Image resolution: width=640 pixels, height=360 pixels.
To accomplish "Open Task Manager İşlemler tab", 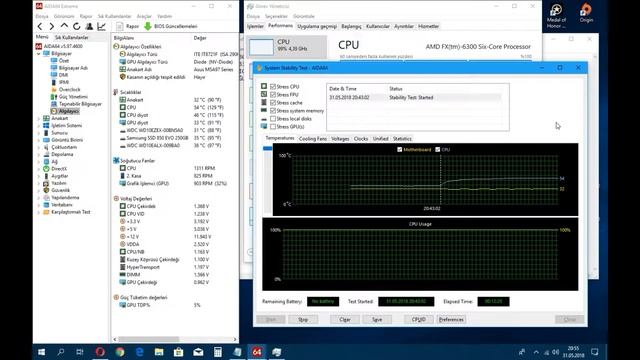I will (x=255, y=26).
